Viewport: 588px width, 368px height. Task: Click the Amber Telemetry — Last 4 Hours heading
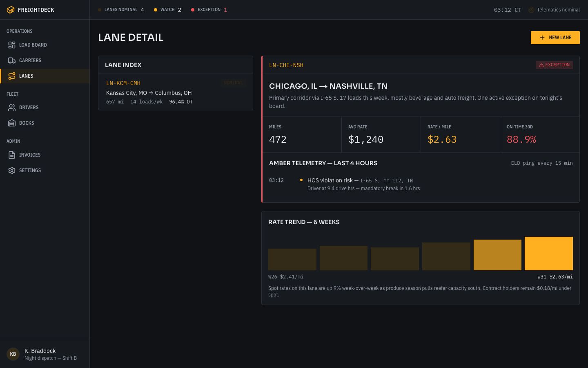pyautogui.click(x=323, y=163)
